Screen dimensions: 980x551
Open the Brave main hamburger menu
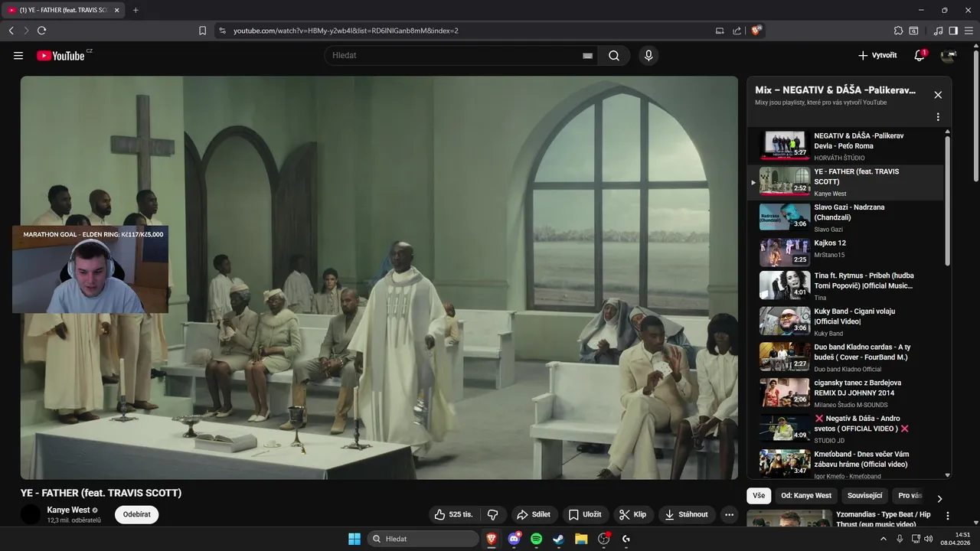tap(969, 31)
